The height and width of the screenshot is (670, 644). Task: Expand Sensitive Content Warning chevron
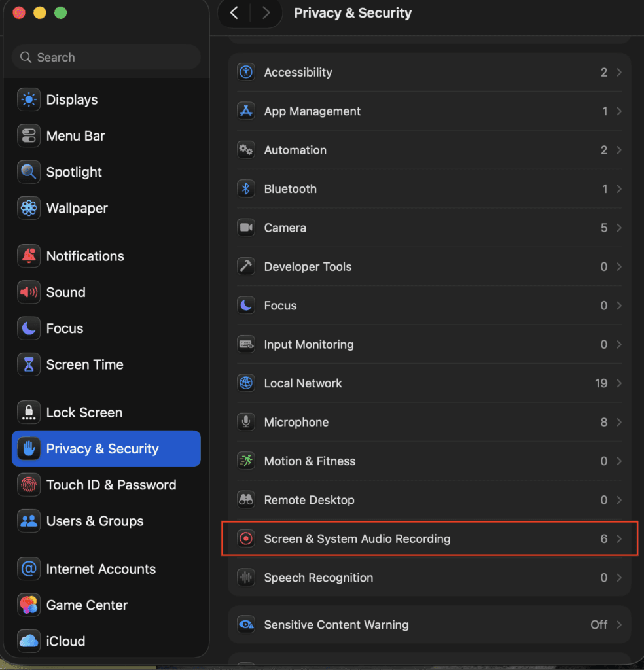point(618,625)
